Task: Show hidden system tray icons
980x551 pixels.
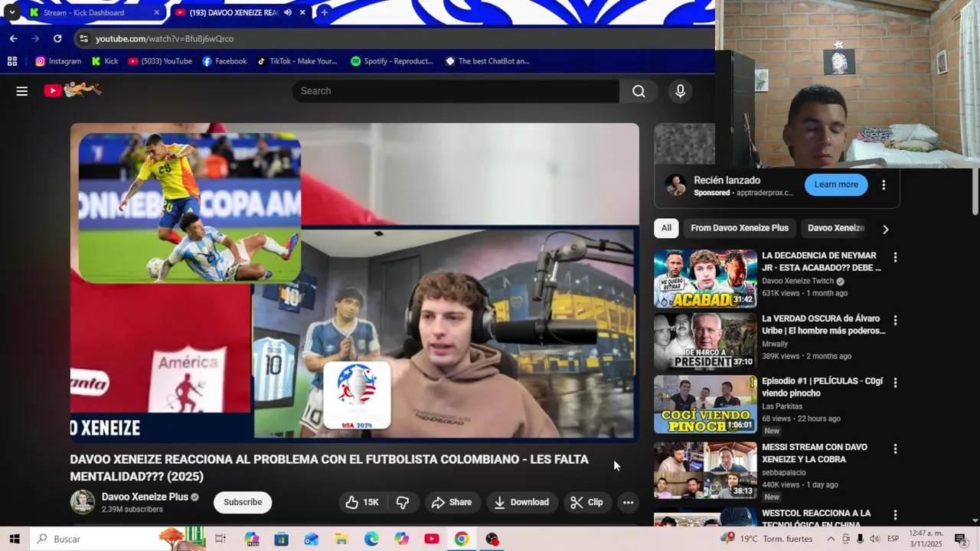Action: point(831,539)
